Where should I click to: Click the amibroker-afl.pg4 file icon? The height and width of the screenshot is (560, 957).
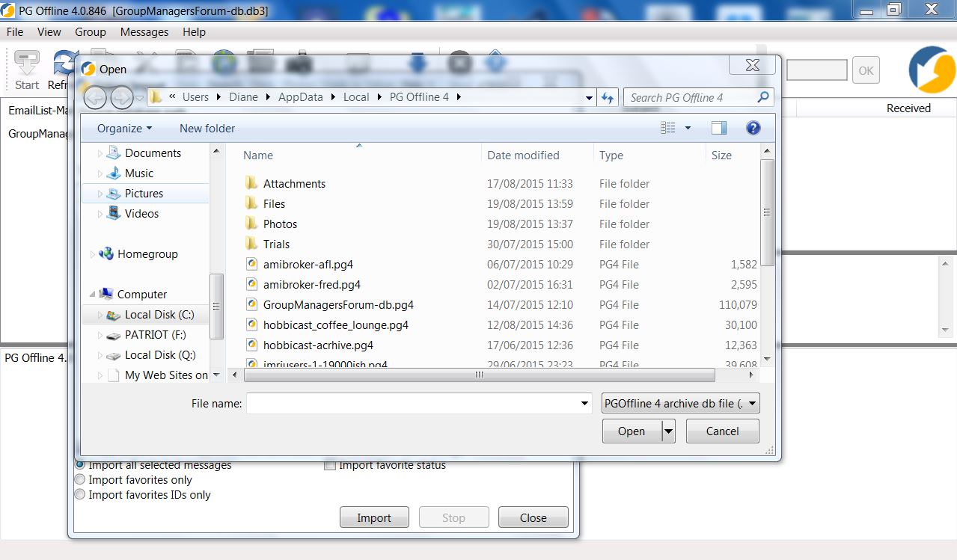pyautogui.click(x=252, y=264)
